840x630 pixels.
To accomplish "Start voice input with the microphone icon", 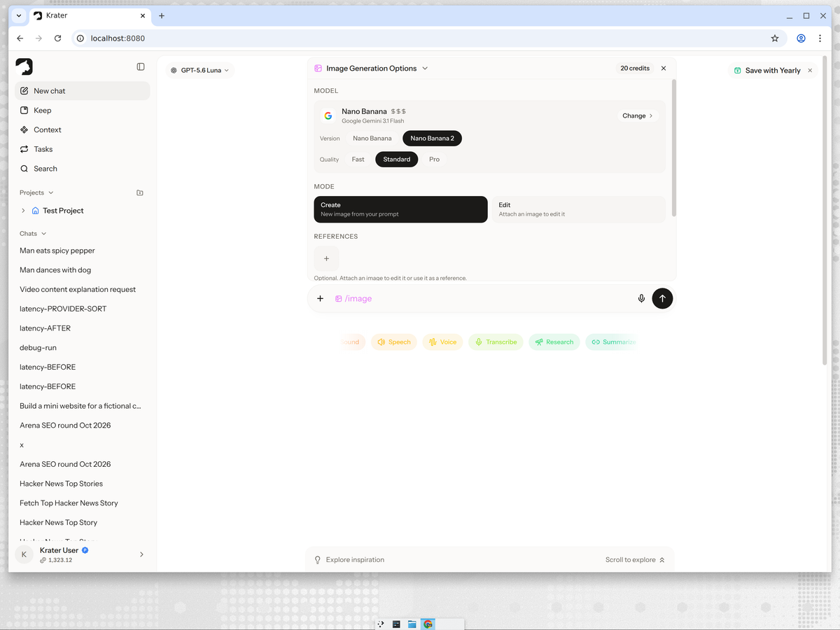I will [x=641, y=298].
